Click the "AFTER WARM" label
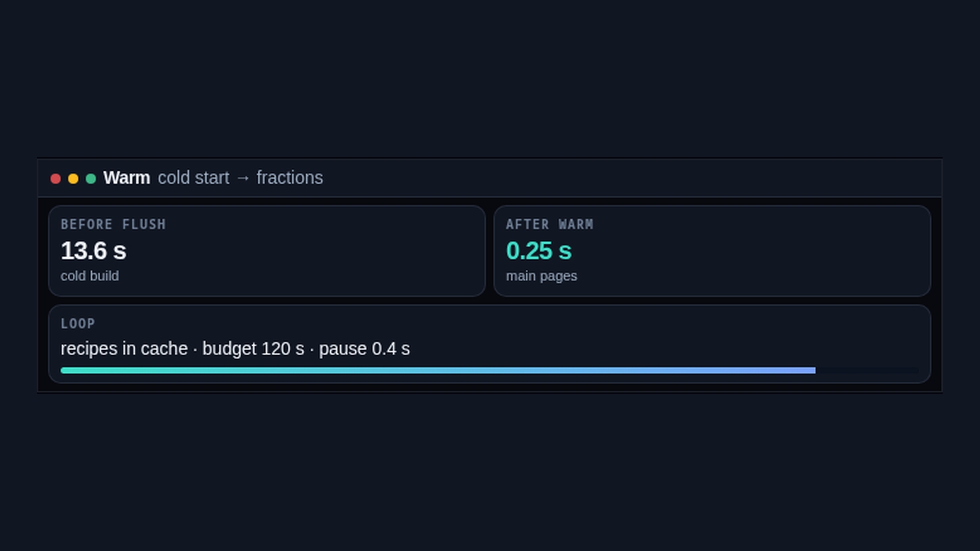The height and width of the screenshot is (551, 980). (549, 225)
